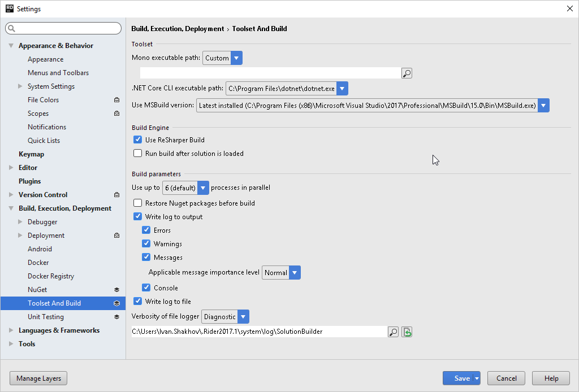Click the briefcase icon next to File Colors

point(116,100)
